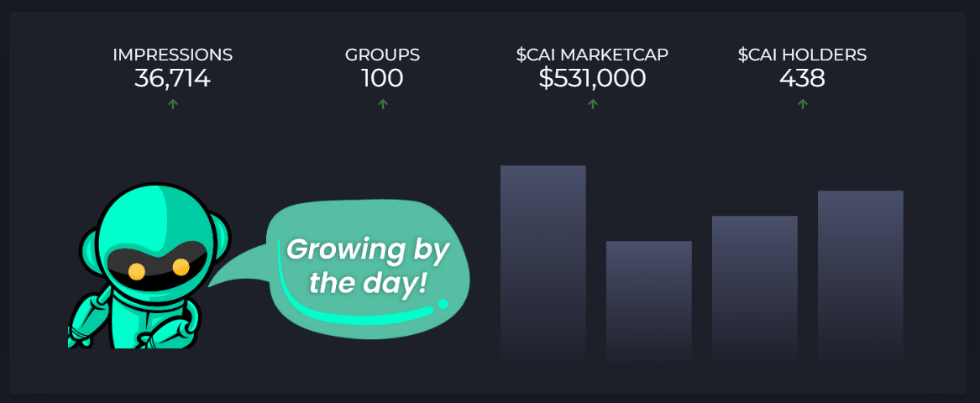
Task: Select the 36,714 impressions value
Action: coord(172,79)
